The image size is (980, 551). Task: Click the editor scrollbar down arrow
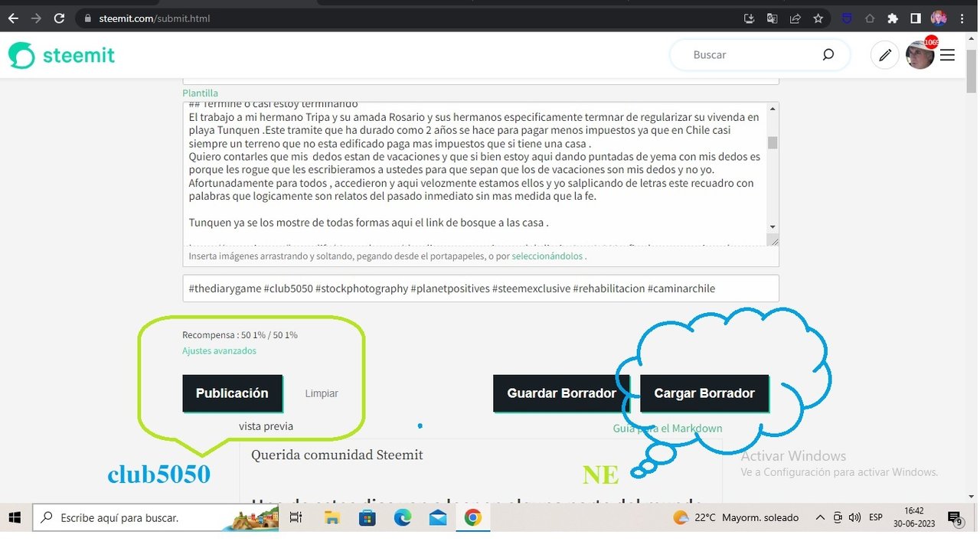pyautogui.click(x=773, y=227)
